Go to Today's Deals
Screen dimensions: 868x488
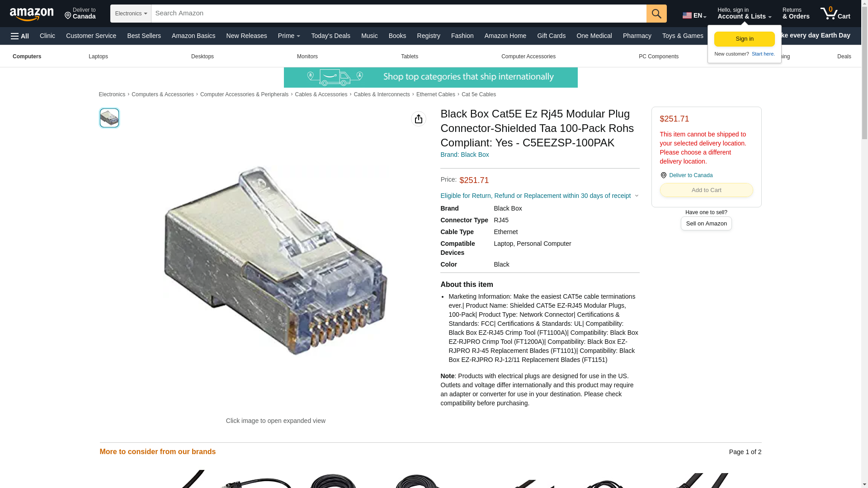tap(330, 36)
